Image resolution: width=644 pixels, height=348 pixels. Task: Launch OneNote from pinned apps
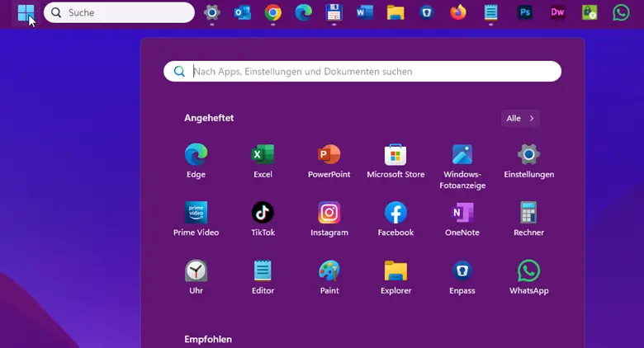(462, 219)
